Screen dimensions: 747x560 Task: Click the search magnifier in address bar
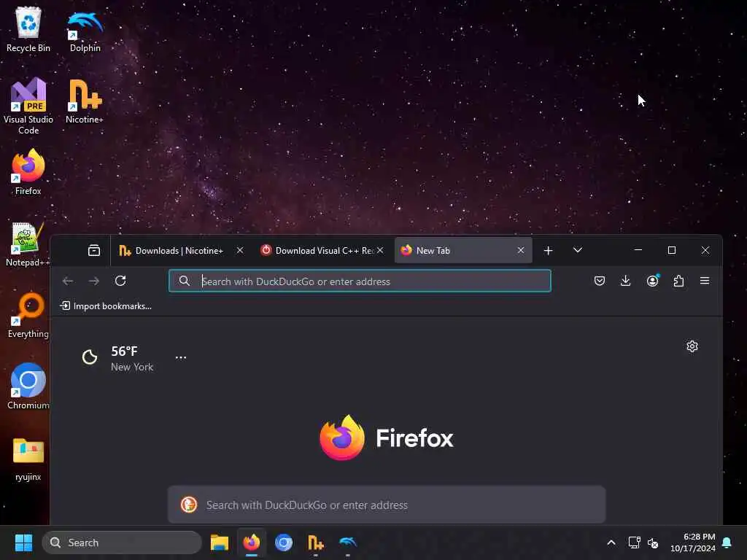(185, 281)
